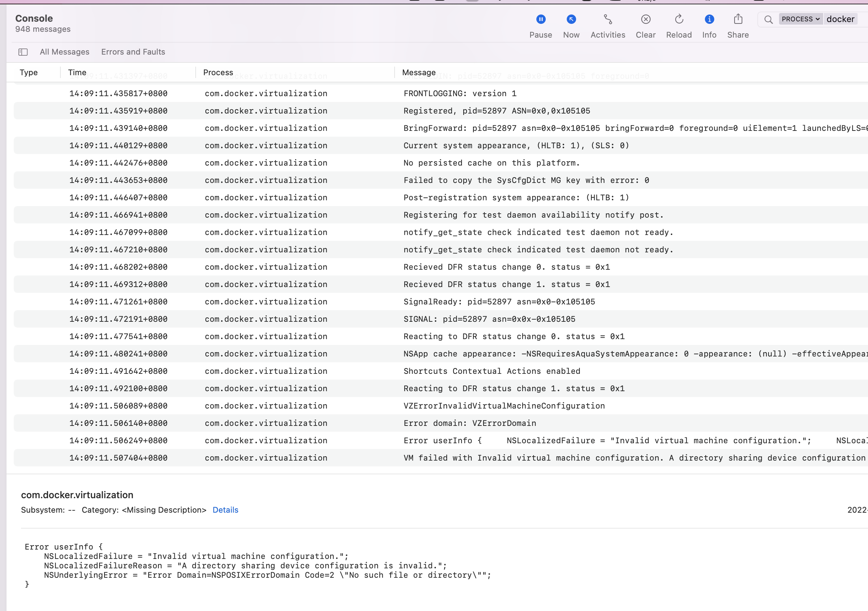This screenshot has height=611, width=868.
Task: Click timestamp 14:09:11.506089+0800
Action: click(118, 406)
